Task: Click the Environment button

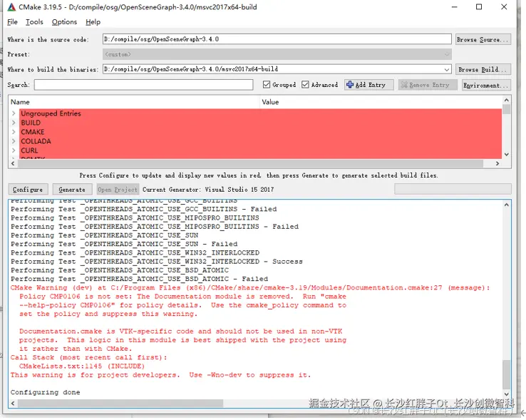Action: coord(486,86)
